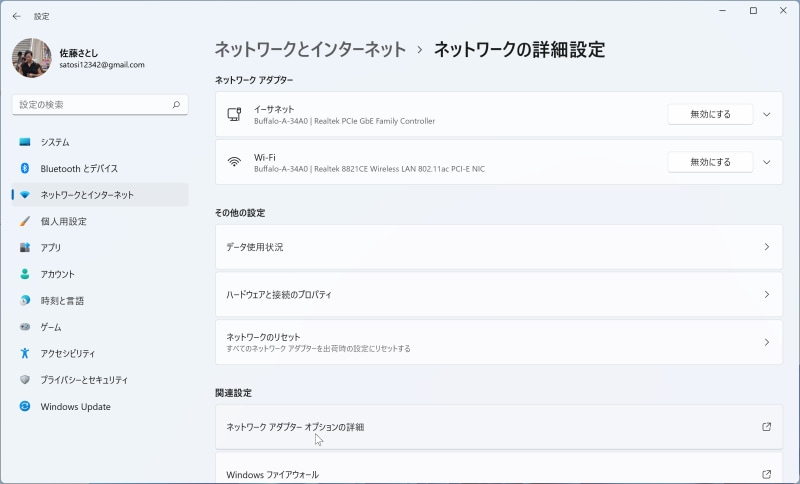The width and height of the screenshot is (800, 484).
Task: Disable the Wi-Fi adapter with 無効にする
Action: coord(710,162)
